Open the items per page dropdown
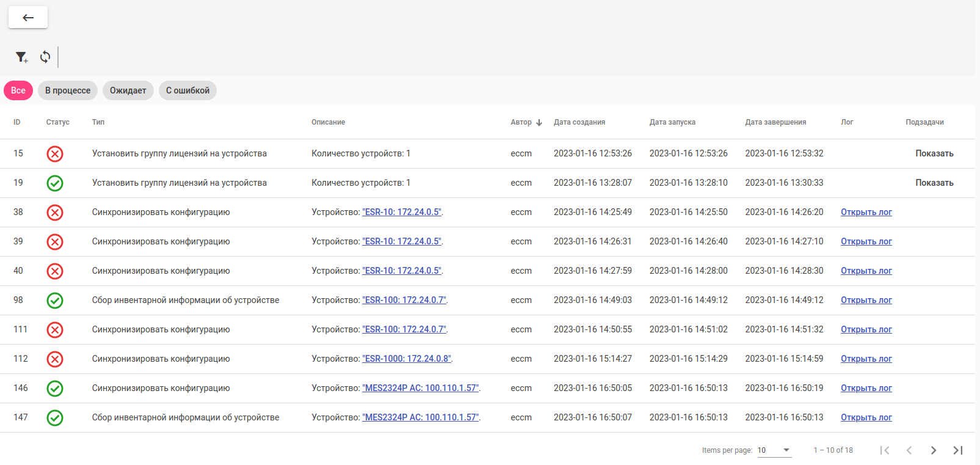The image size is (980, 465). coord(774,450)
